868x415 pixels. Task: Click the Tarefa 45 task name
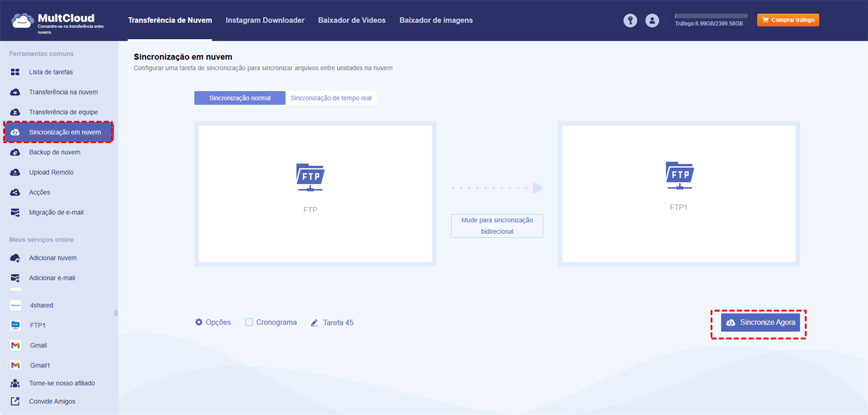click(x=338, y=323)
